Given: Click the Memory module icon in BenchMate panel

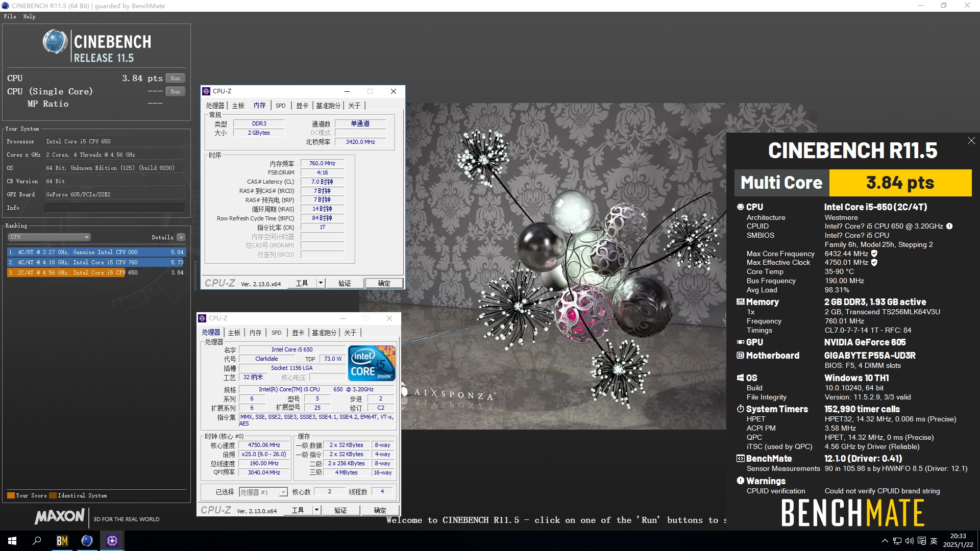Looking at the screenshot, I should coord(740,302).
